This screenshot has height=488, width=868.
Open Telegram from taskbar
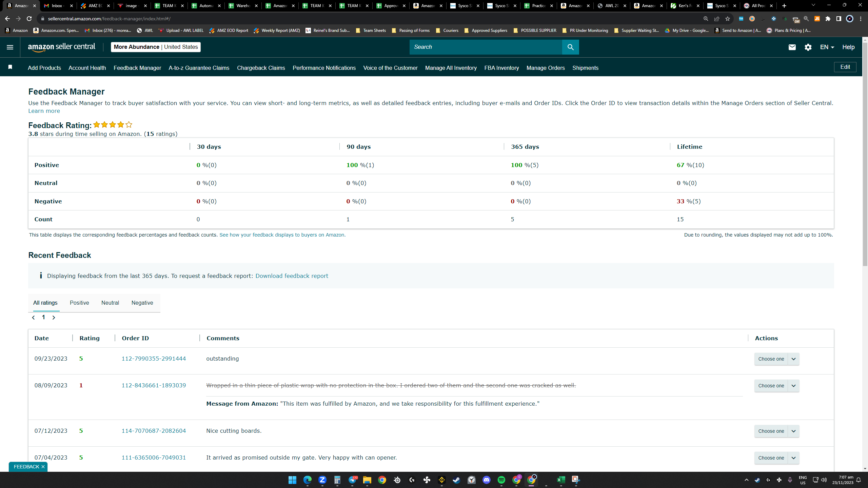coord(352,480)
